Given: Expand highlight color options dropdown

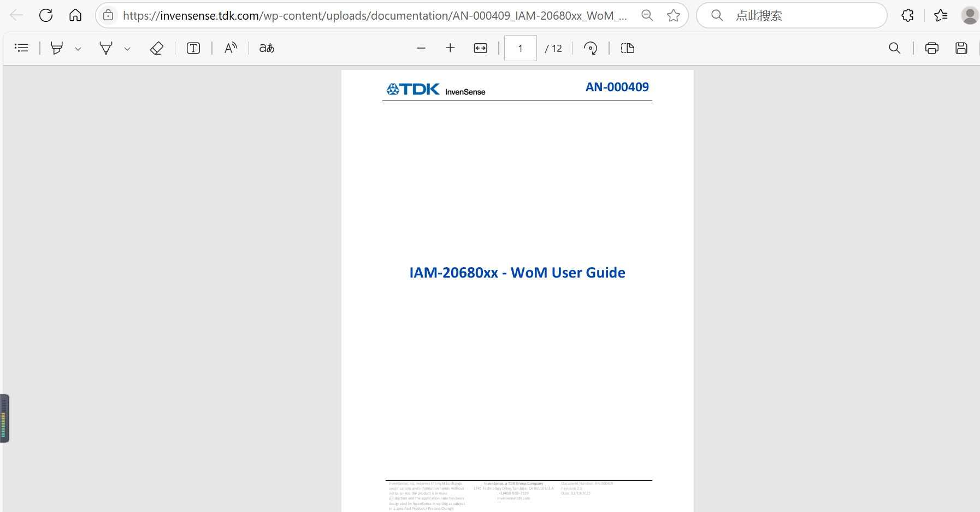Looking at the screenshot, I should [78, 49].
